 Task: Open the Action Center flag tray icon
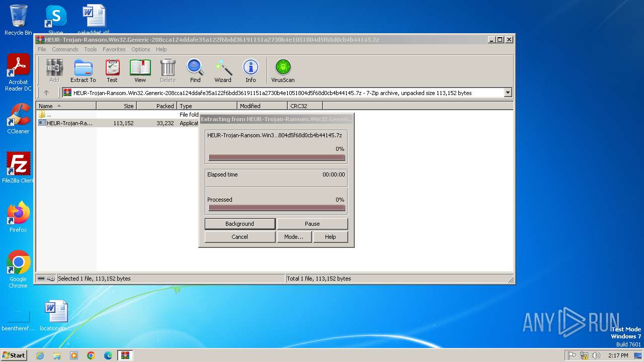pyautogui.click(x=572, y=355)
